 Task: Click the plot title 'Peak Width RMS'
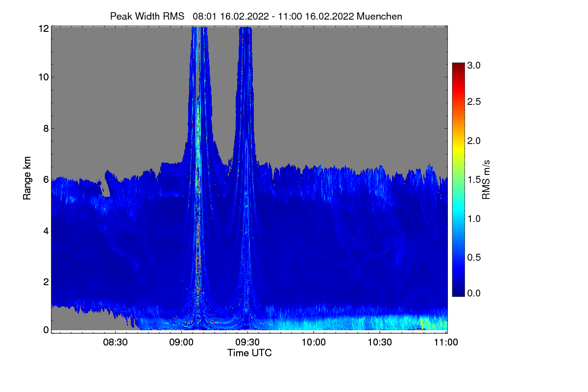pyautogui.click(x=147, y=16)
